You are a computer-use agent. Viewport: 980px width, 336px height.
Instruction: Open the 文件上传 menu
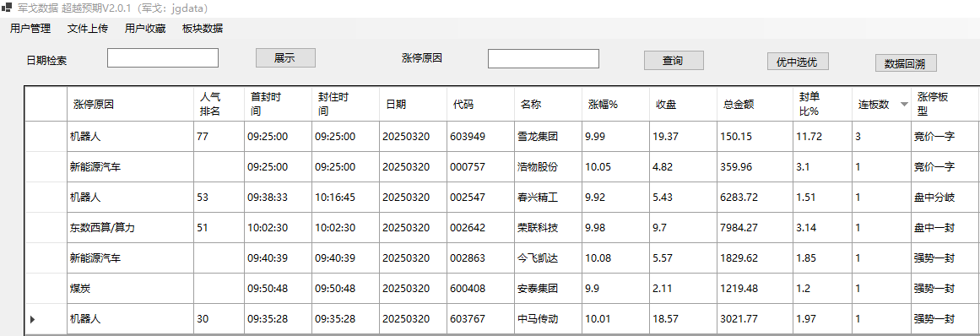(88, 28)
